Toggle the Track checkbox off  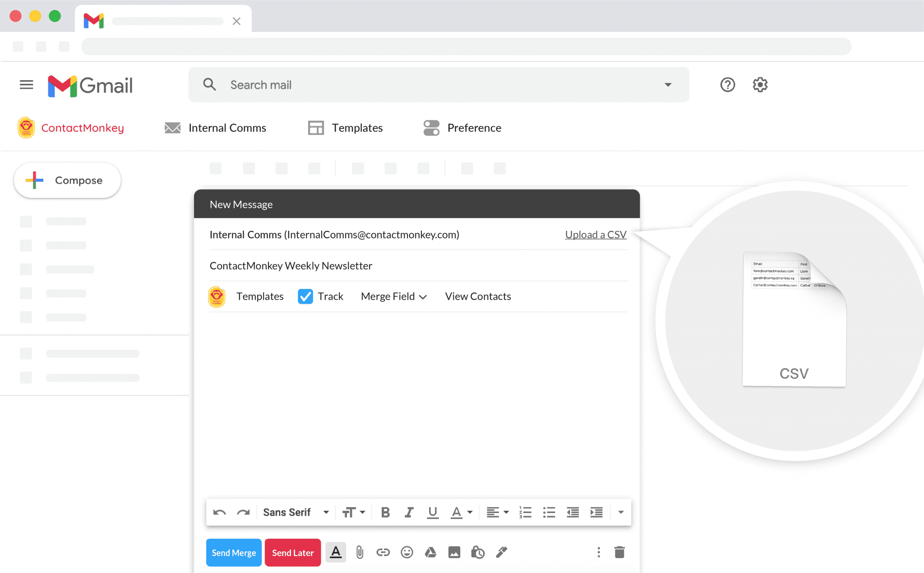(305, 296)
